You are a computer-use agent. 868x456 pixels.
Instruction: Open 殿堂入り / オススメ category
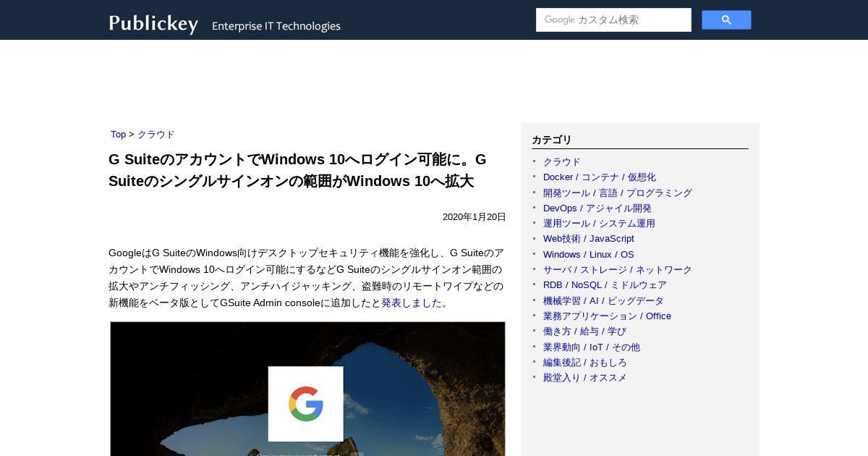585,378
